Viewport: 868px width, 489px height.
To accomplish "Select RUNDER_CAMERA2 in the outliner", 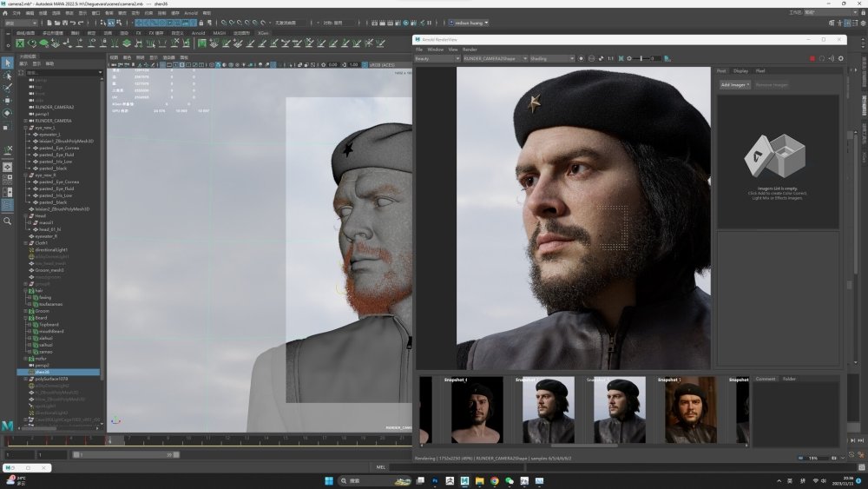I will [54, 107].
